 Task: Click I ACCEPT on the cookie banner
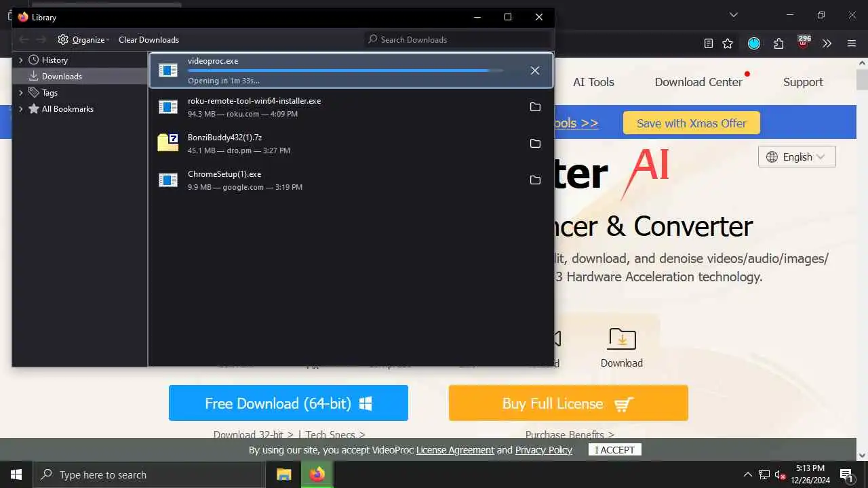(x=614, y=450)
